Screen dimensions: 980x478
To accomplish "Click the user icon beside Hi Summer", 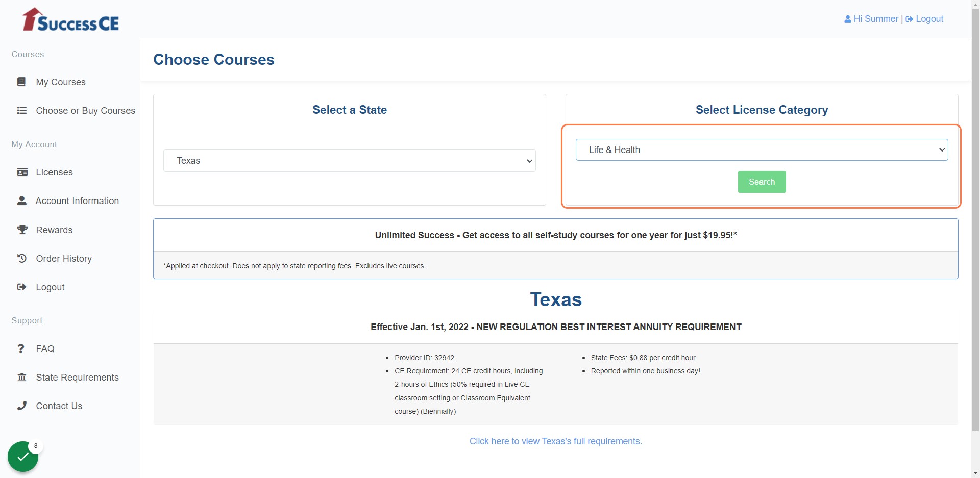I will tap(848, 19).
